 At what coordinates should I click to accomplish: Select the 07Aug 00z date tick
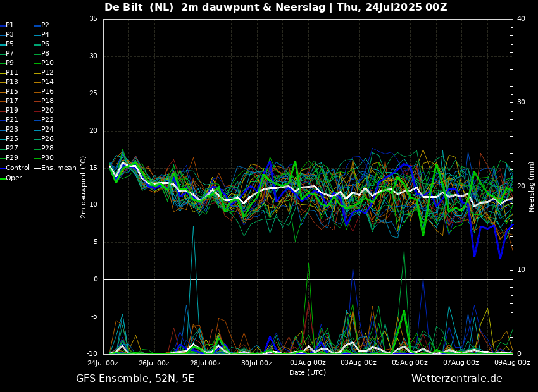pyautogui.click(x=461, y=362)
